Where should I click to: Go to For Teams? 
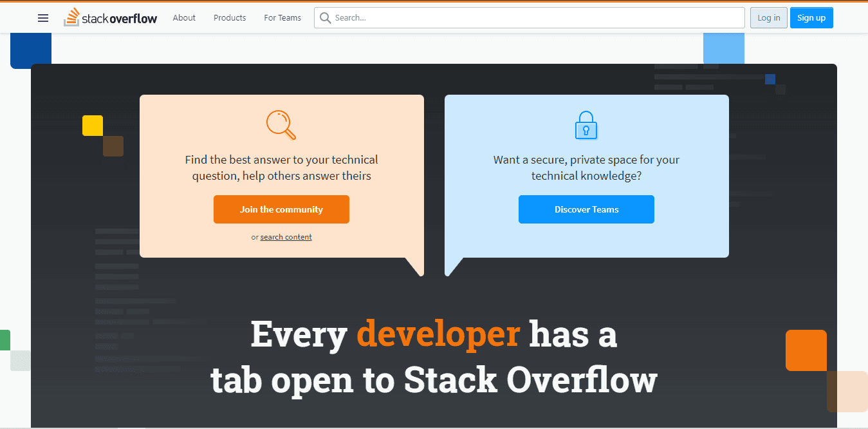(282, 18)
